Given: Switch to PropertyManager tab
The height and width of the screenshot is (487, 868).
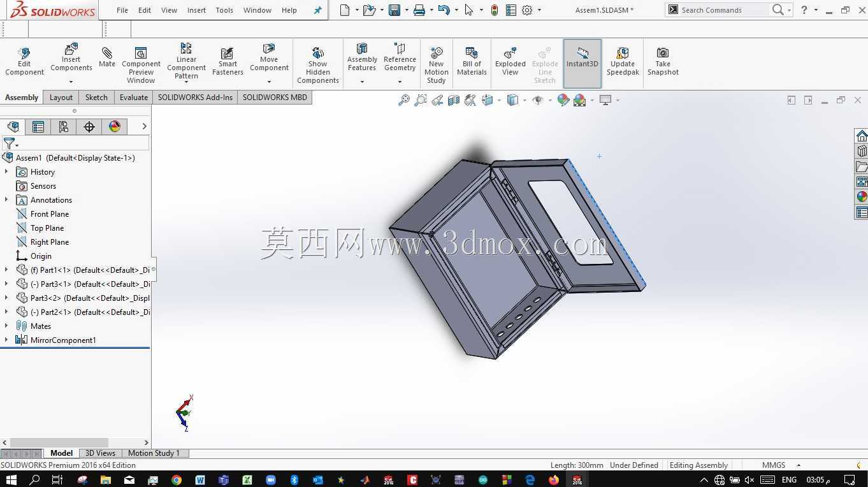Looking at the screenshot, I should tap(38, 127).
